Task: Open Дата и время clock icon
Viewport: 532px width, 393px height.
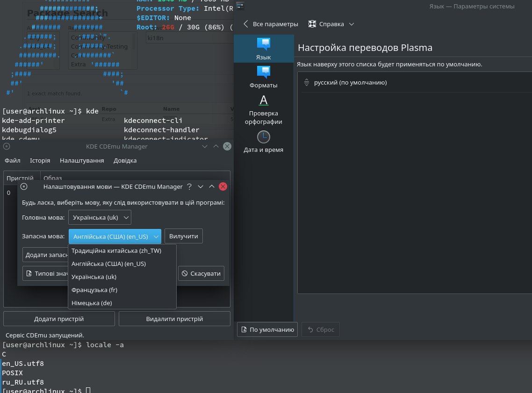Action: click(263, 136)
